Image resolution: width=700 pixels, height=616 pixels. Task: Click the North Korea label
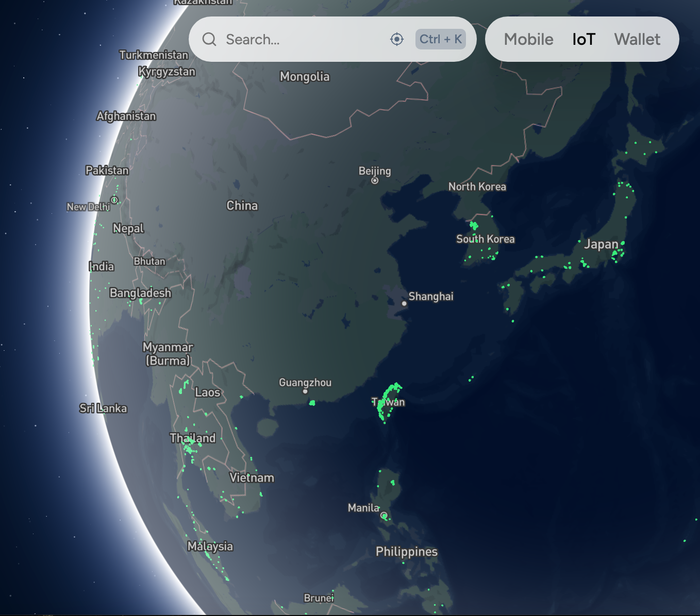click(477, 186)
